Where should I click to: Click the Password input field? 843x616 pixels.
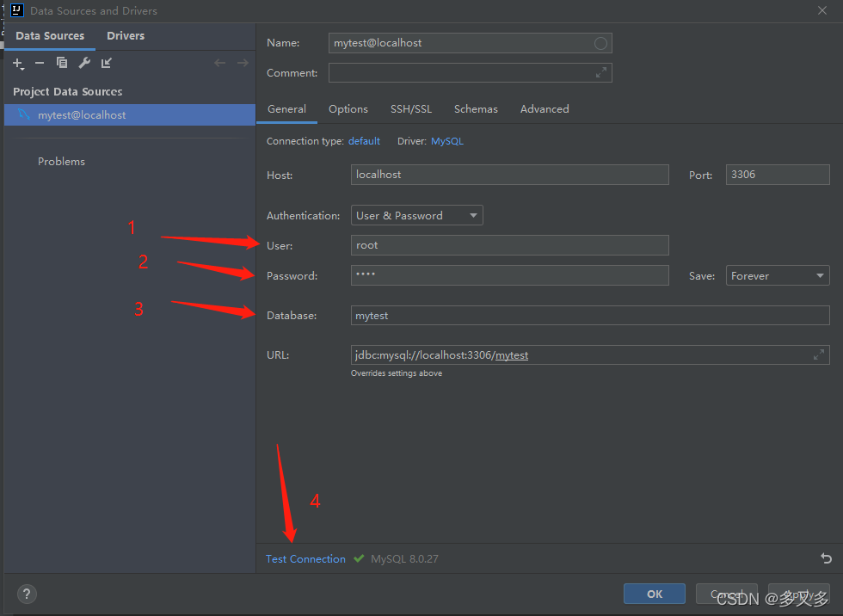[x=509, y=275]
